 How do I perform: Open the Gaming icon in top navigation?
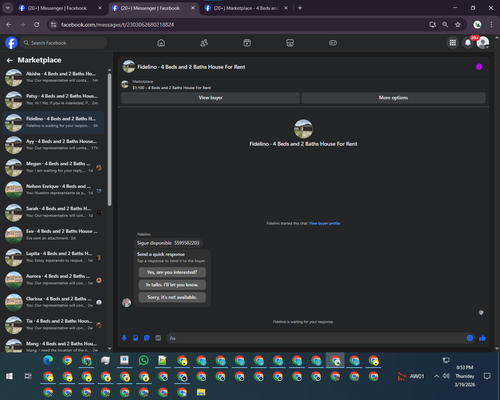click(x=333, y=43)
